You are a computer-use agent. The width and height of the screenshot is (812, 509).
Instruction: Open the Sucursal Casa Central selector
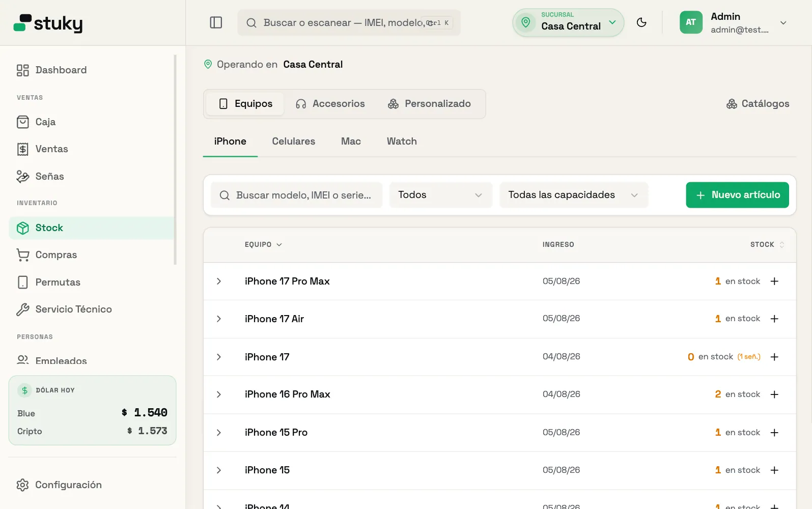click(568, 22)
